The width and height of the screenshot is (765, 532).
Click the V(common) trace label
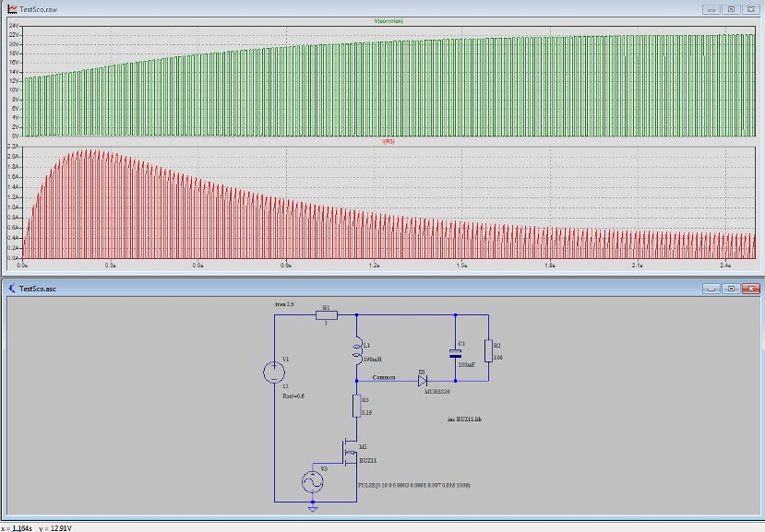pos(388,20)
